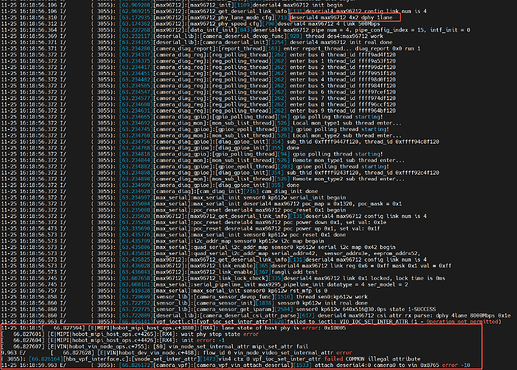
Task: Click "Remote mon_type1 sub thread enter" message
Action: (348, 160)
